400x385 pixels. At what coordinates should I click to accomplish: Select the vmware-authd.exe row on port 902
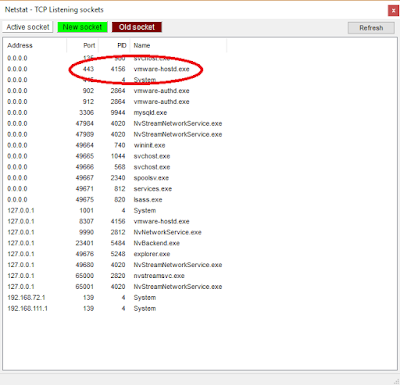point(115,91)
